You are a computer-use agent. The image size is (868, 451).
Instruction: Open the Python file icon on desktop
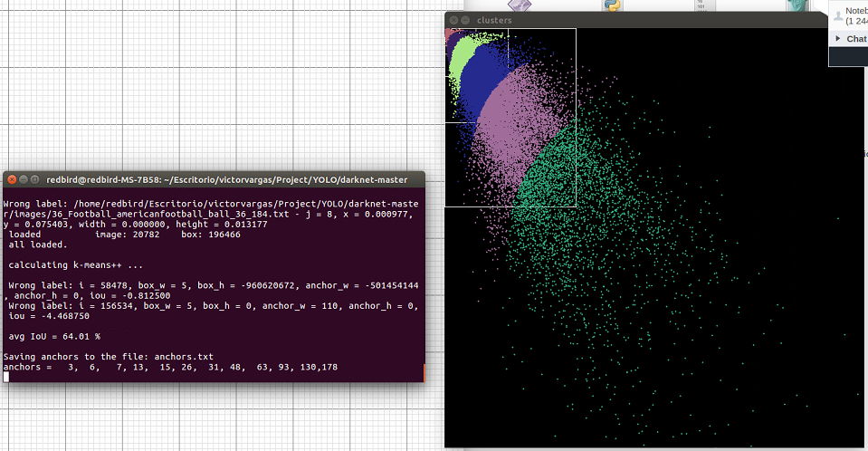click(612, 5)
